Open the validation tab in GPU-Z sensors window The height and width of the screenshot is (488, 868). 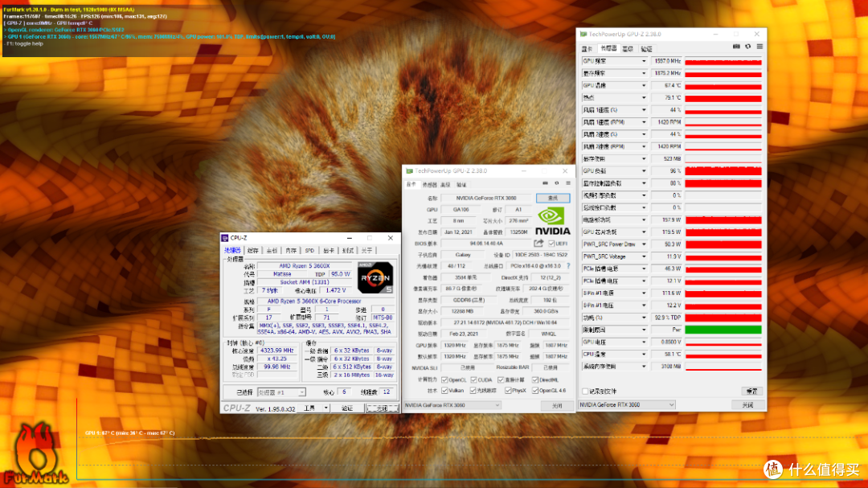click(x=646, y=49)
